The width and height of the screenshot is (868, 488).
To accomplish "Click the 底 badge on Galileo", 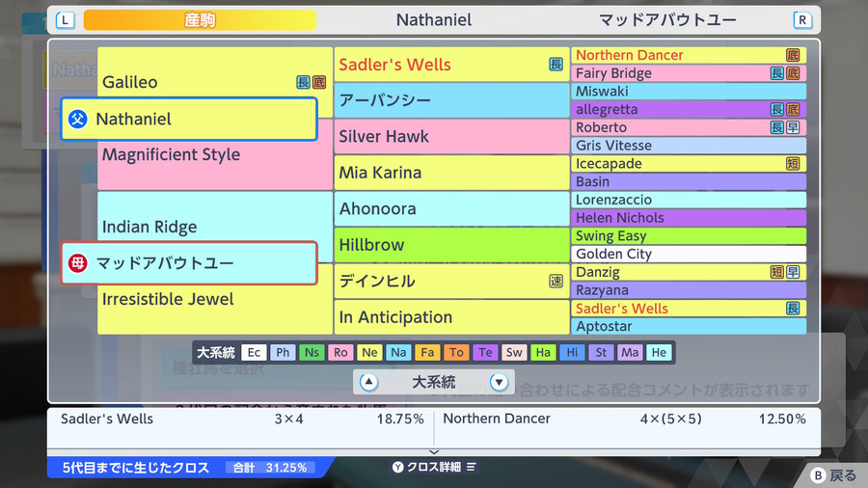I will tap(319, 82).
